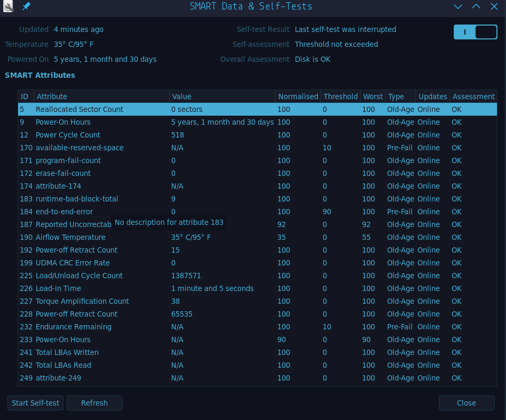This screenshot has height=420, width=506.
Task: Select the Power Cycle Count row
Action: (68, 135)
